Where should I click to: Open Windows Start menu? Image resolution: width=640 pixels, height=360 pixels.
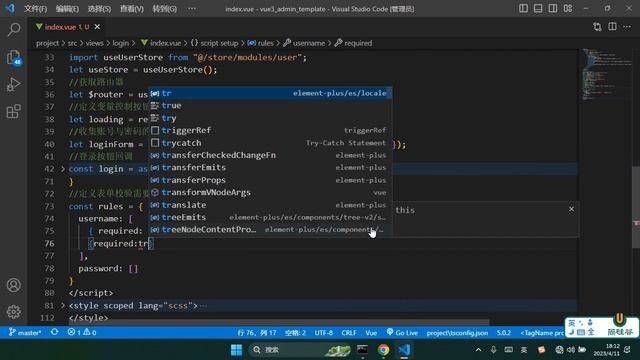pyautogui.click(x=236, y=350)
